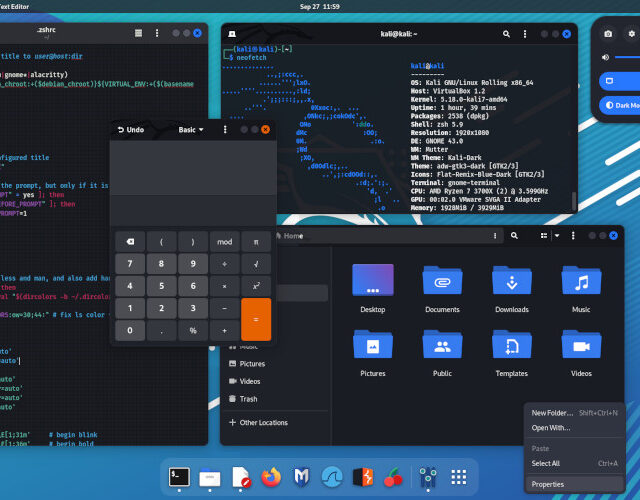Open the Videos folder icon
The width and height of the screenshot is (640, 500).
coord(581,344)
